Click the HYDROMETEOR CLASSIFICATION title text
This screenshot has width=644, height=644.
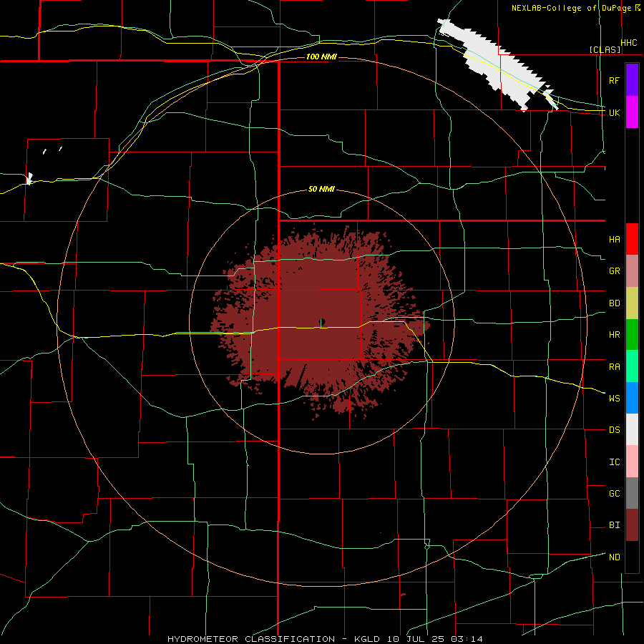251,639
